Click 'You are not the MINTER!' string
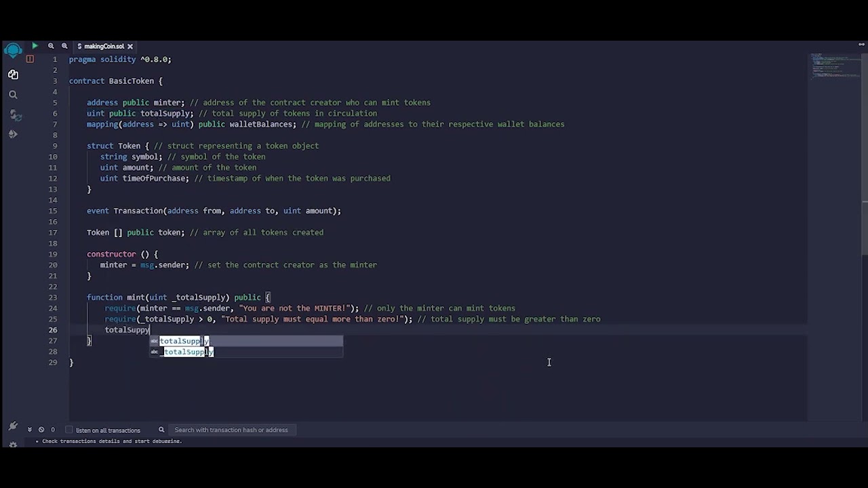868x488 pixels. 295,308
